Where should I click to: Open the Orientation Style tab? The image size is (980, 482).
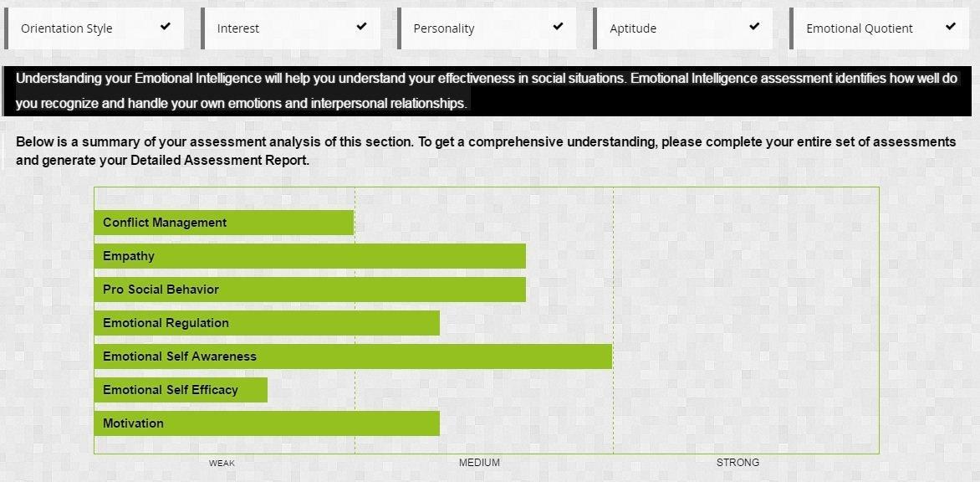pyautogui.click(x=67, y=28)
